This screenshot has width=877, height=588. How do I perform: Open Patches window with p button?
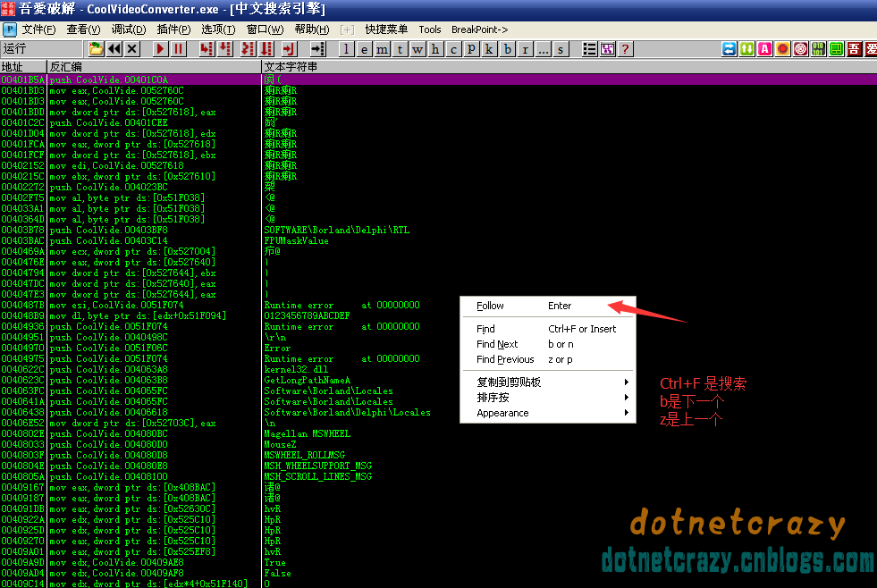(x=471, y=49)
